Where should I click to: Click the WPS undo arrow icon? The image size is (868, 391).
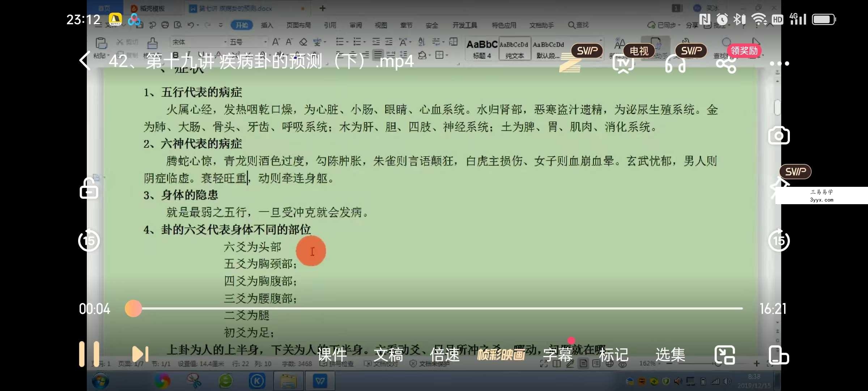pos(191,25)
